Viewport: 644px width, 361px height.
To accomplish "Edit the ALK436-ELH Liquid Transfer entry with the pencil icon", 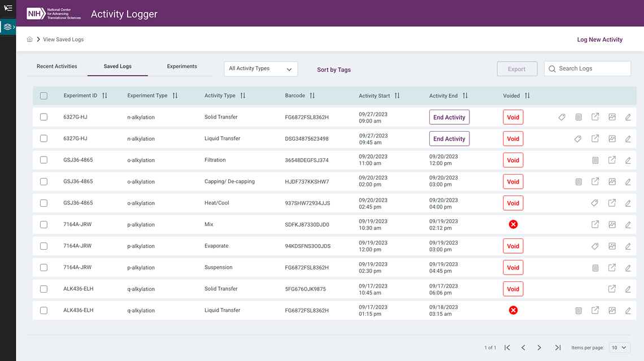I will pos(628,310).
